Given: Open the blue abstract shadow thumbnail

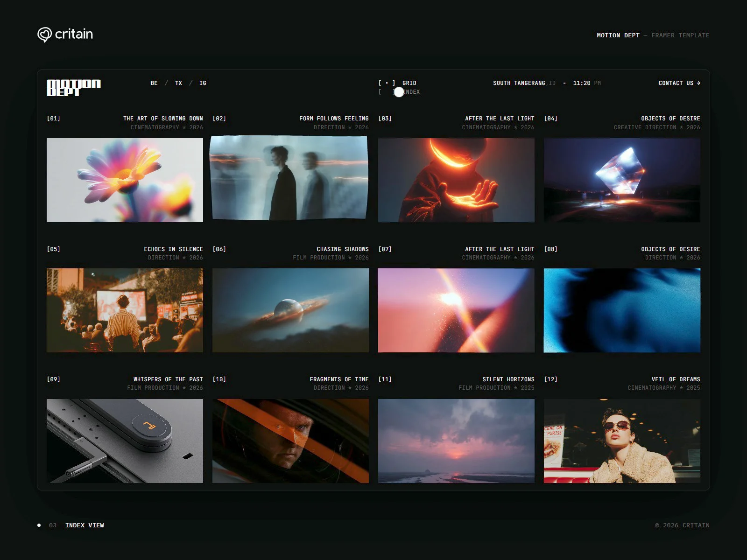Looking at the screenshot, I should tap(622, 310).
